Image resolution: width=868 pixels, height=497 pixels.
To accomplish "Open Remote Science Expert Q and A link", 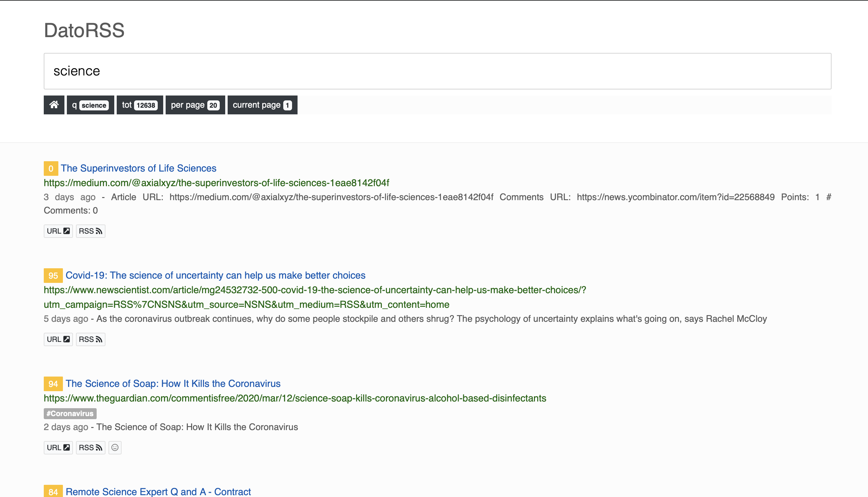I will click(x=158, y=492).
